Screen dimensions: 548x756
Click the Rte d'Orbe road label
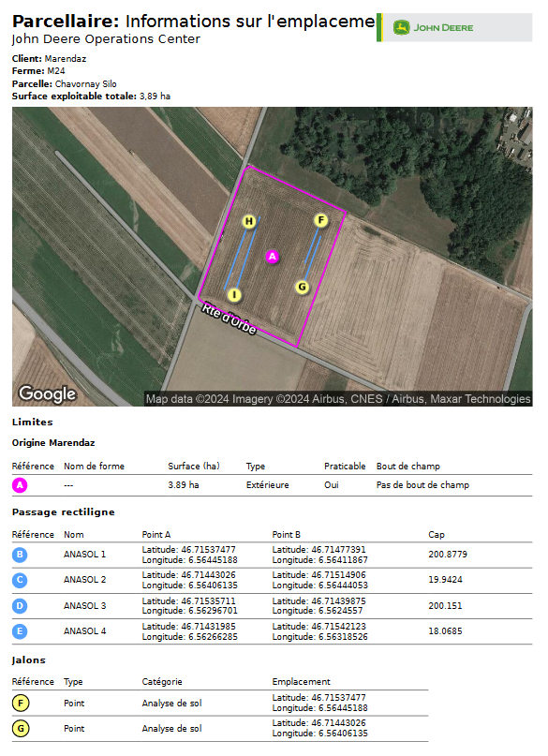(x=229, y=319)
